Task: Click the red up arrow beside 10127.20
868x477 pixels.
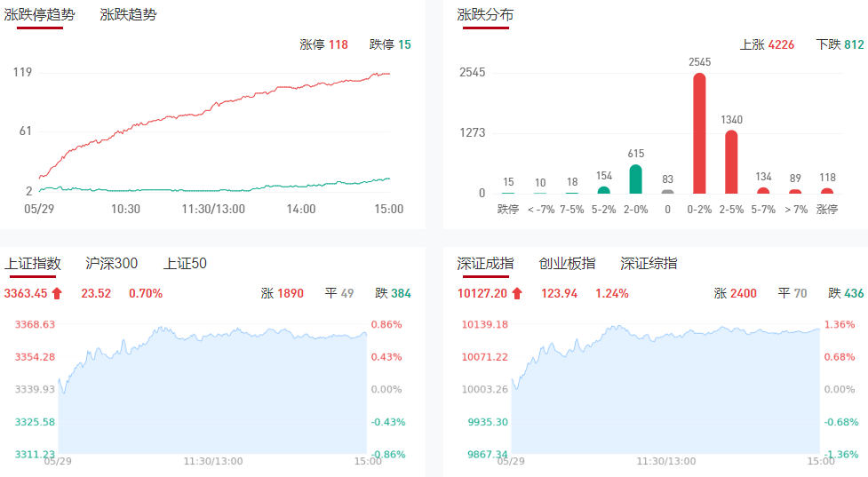Action: click(517, 293)
